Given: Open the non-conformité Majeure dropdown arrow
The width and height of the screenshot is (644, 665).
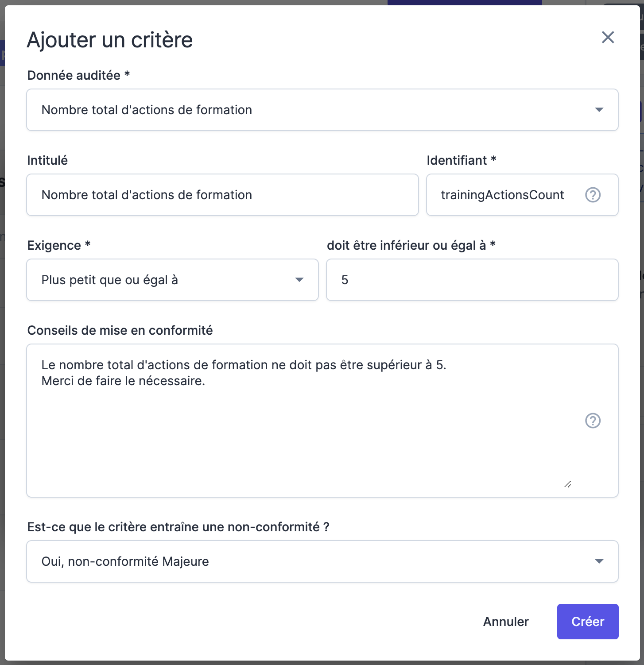Looking at the screenshot, I should click(x=599, y=561).
